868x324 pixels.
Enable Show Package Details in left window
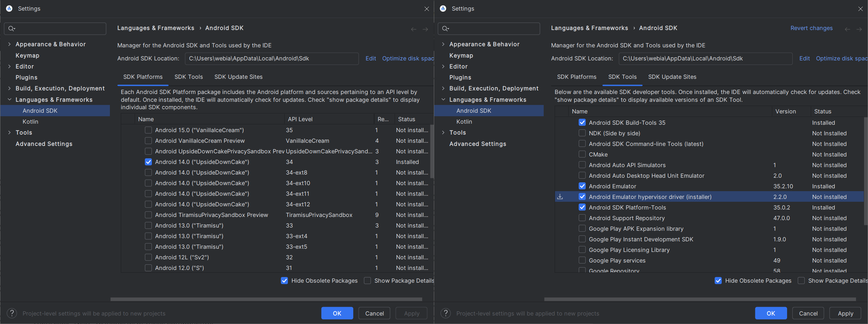[x=367, y=281]
